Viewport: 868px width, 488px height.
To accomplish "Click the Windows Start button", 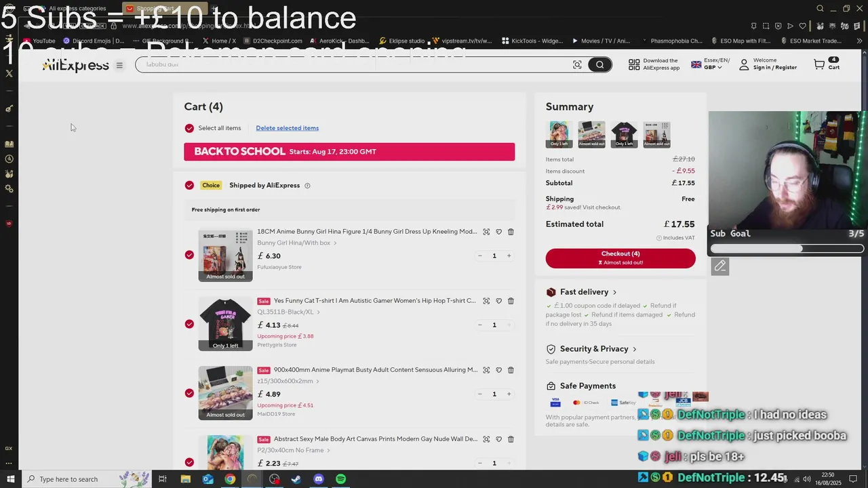I will [10, 479].
